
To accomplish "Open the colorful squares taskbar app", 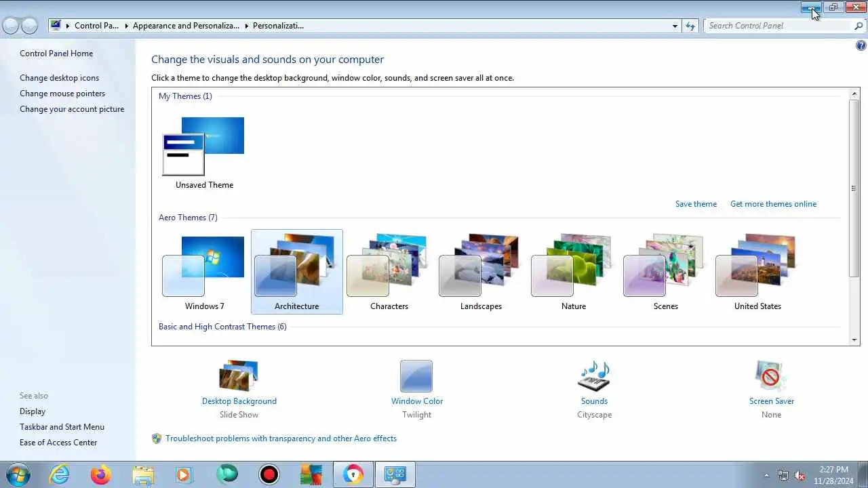I will click(311, 474).
